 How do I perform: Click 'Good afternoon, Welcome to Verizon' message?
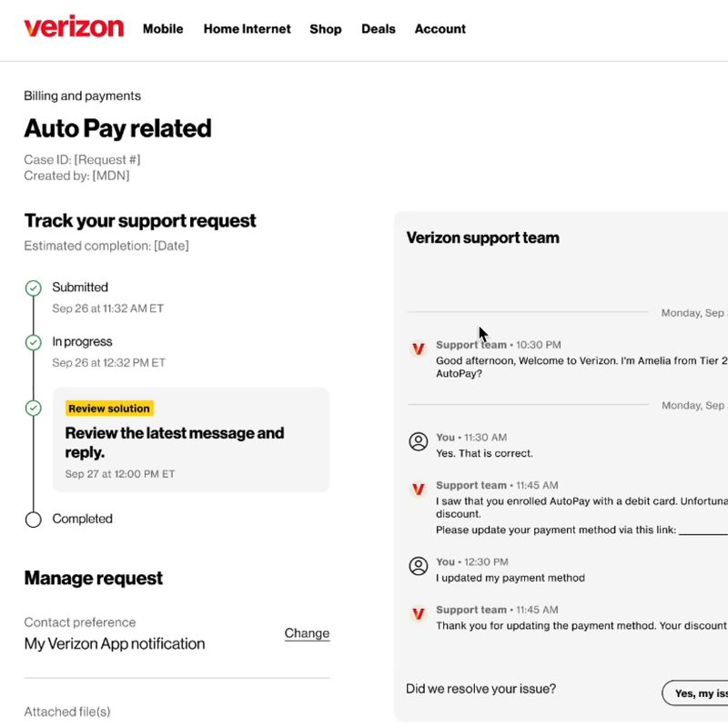tap(581, 367)
